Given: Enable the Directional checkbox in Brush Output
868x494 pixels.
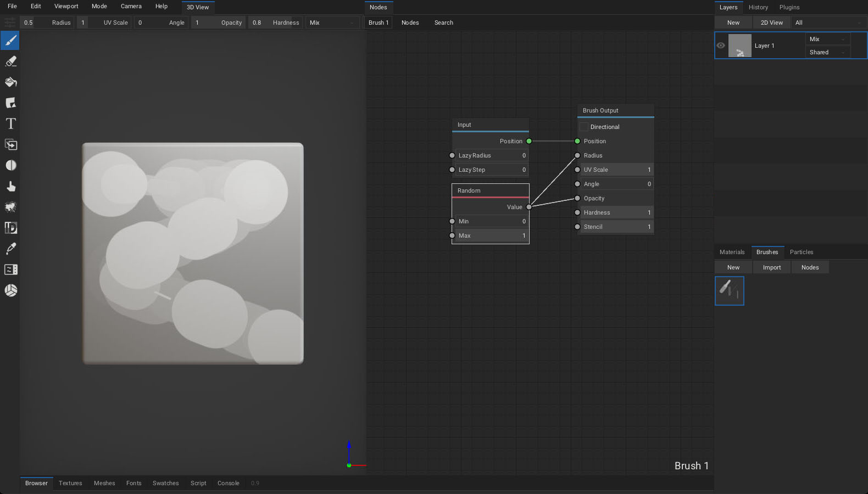Looking at the screenshot, I should click(584, 127).
